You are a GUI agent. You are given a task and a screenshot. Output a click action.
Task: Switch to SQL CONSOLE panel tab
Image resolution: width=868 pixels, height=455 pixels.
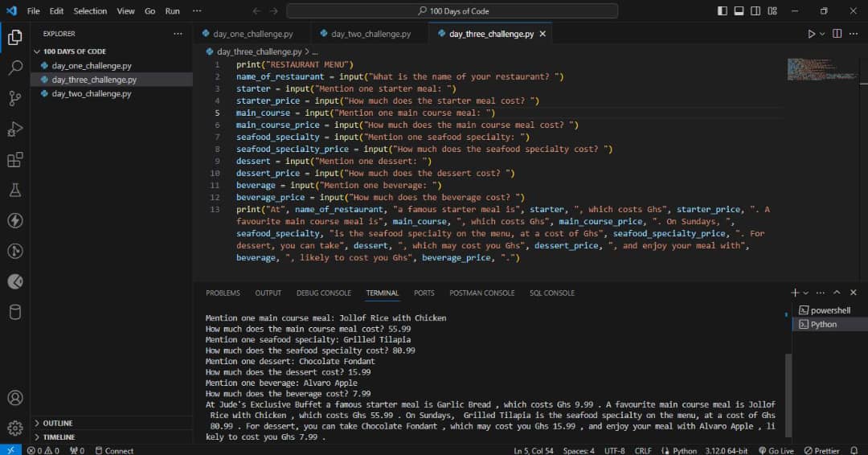pyautogui.click(x=552, y=293)
